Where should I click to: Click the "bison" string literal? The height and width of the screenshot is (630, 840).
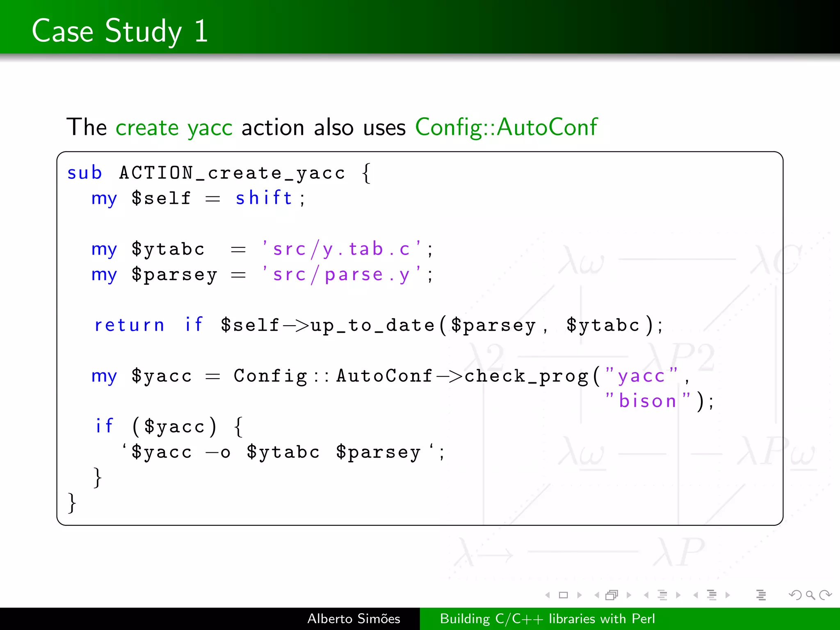648,401
